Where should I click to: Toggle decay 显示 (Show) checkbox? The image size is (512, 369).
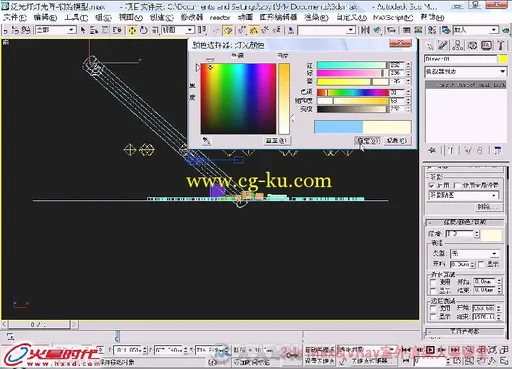[x=481, y=264]
